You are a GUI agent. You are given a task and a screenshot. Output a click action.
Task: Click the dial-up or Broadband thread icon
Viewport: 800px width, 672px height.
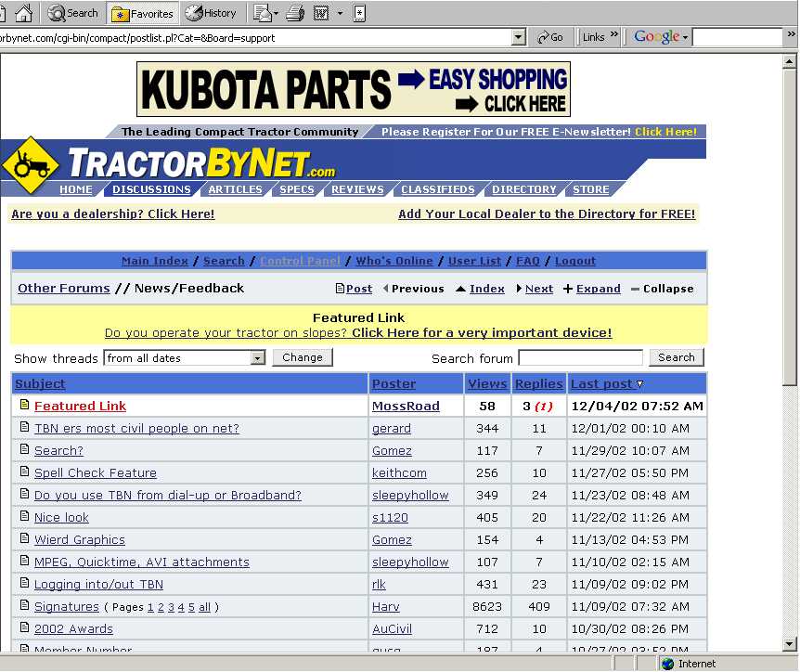pyautogui.click(x=24, y=494)
